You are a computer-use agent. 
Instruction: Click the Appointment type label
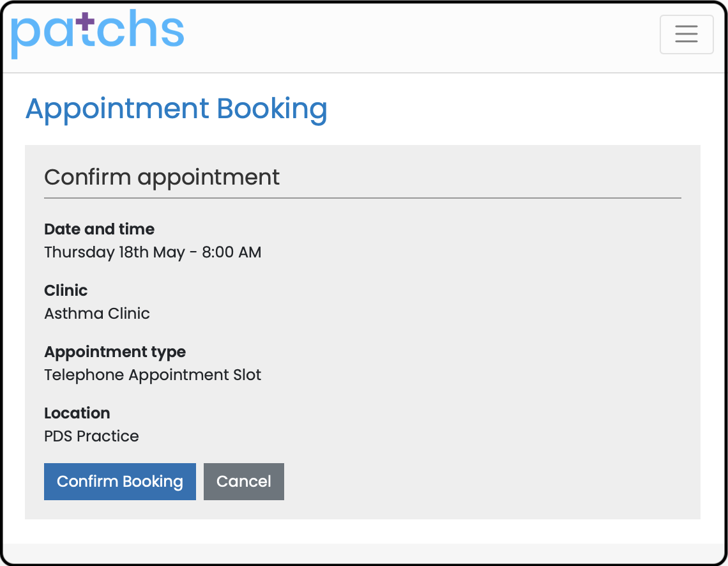[115, 352]
